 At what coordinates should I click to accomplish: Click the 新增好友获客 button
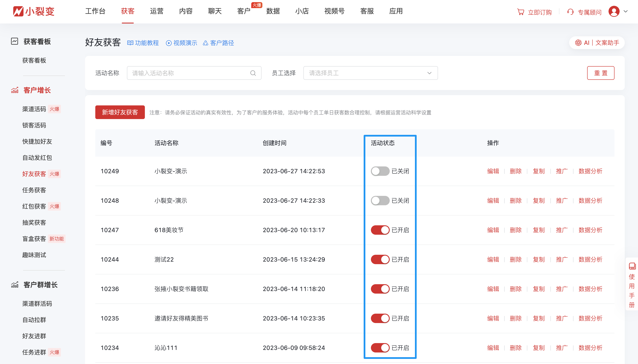[x=120, y=112]
